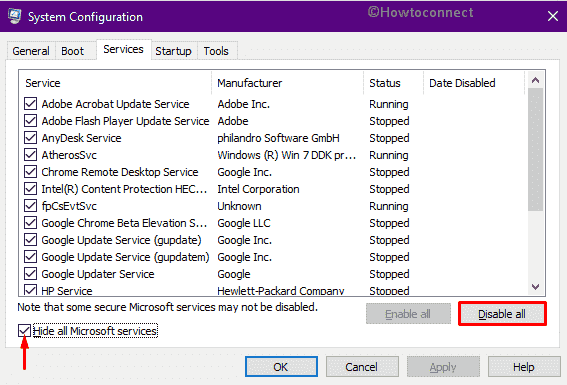Sort by the Manufacturer column header
567x385 pixels.
pyautogui.click(x=287, y=83)
